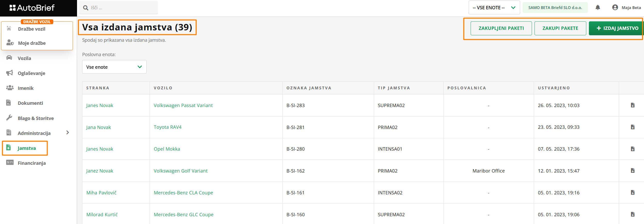This screenshot has height=224, width=644.
Task: Click the notification bell icon
Action: pos(598,7)
